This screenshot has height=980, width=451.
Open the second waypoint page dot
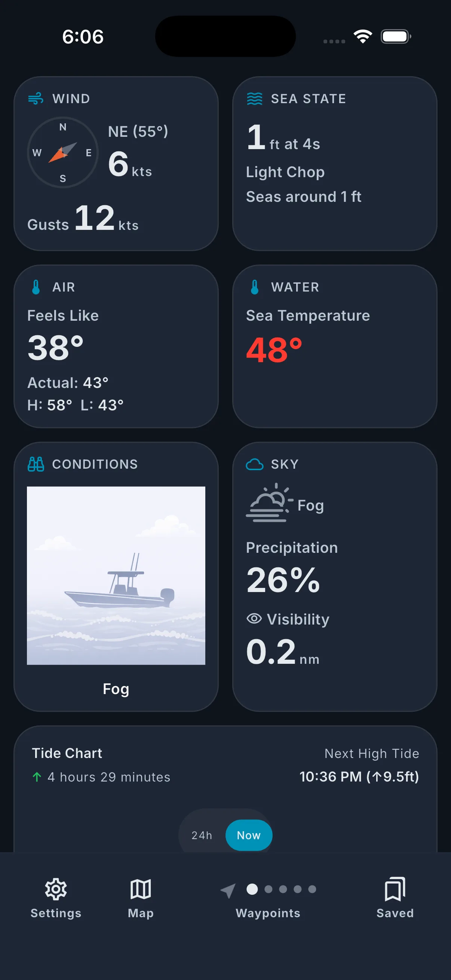(268, 889)
